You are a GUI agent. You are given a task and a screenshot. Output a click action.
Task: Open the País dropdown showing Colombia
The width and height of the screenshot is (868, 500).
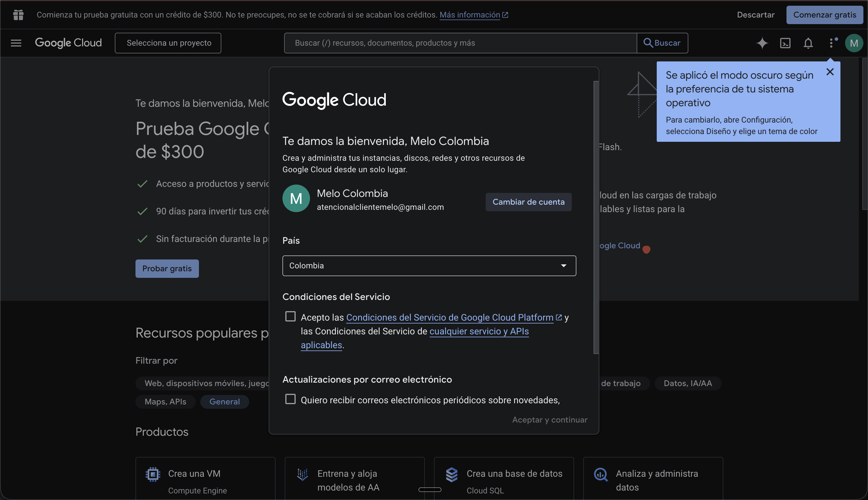pyautogui.click(x=429, y=265)
